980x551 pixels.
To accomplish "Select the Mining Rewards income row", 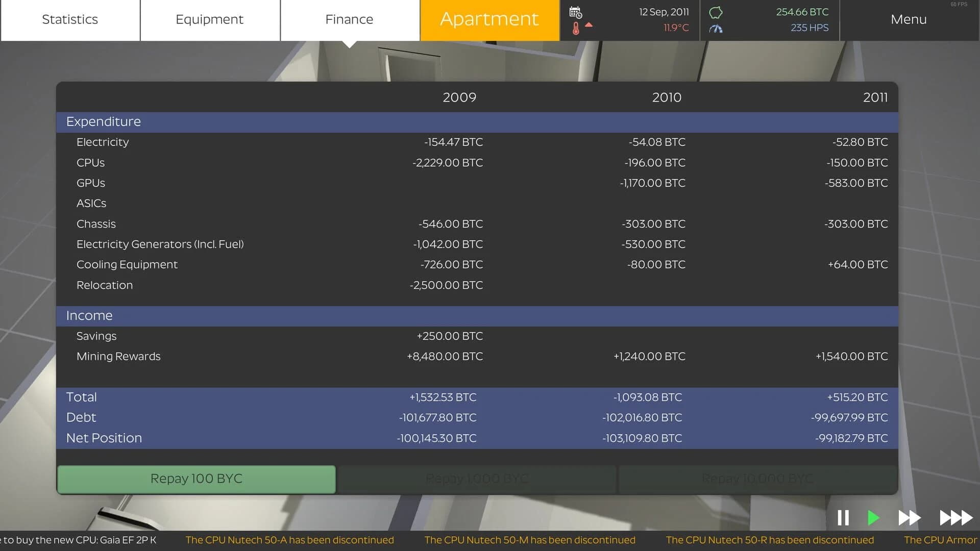I will click(x=118, y=356).
